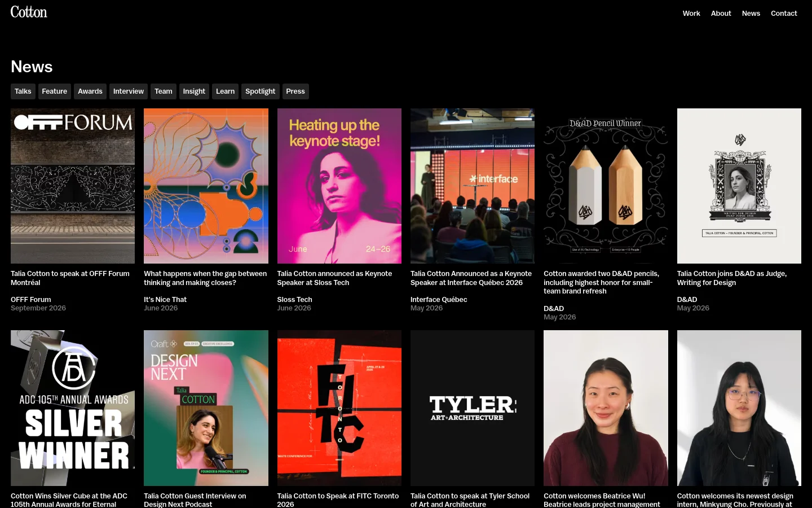Open Beatrice Wu's portrait photo
Viewport: 812px width, 508px height.
point(606,408)
